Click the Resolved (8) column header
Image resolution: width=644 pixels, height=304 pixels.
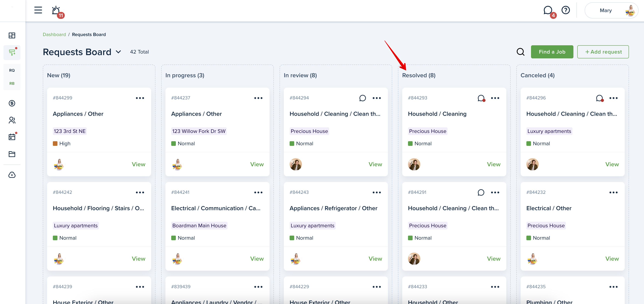click(x=419, y=76)
